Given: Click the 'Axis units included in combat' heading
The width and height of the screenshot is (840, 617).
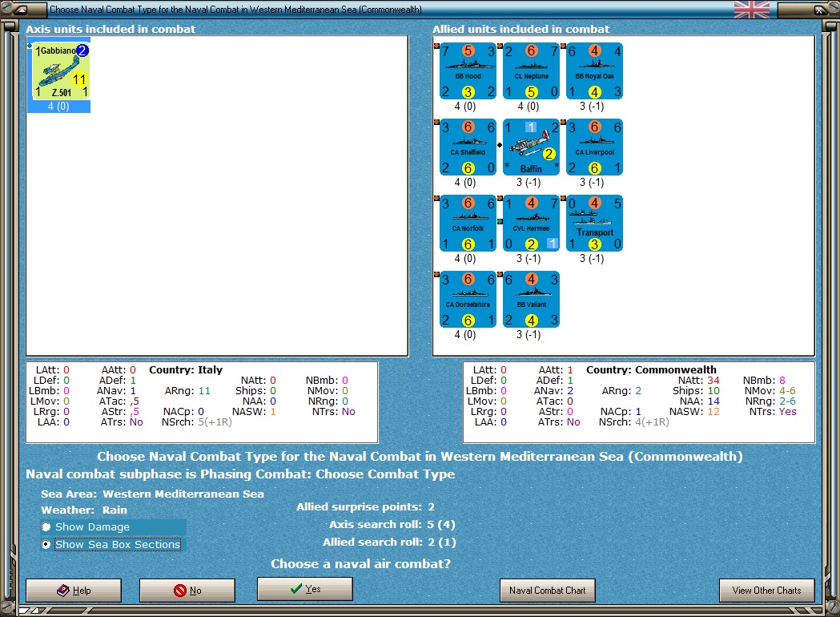Looking at the screenshot, I should click(x=111, y=29).
